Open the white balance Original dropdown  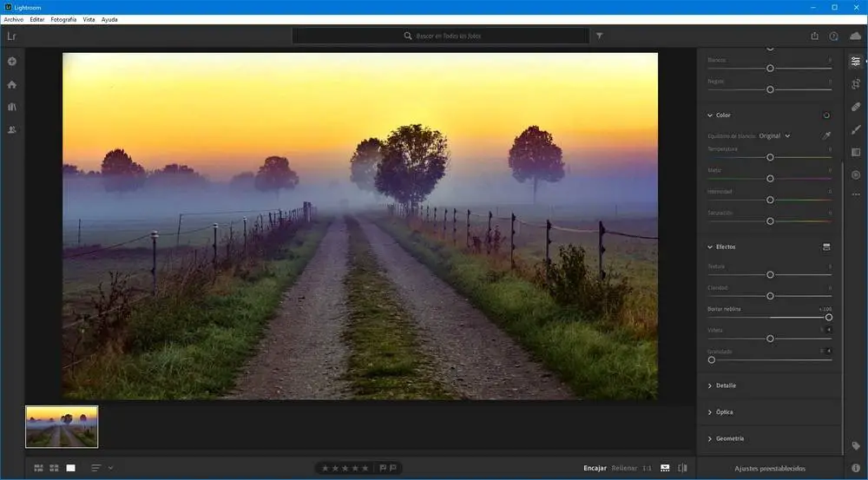(774, 135)
